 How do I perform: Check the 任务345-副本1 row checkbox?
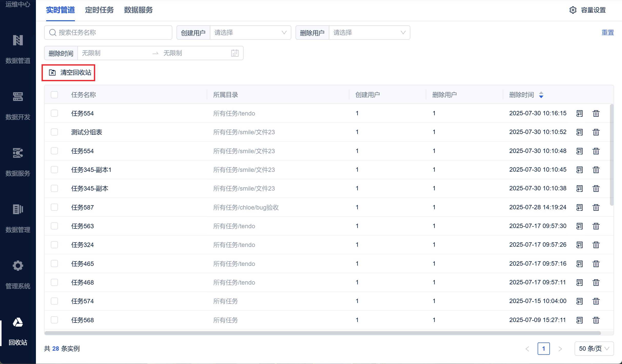[x=54, y=170]
